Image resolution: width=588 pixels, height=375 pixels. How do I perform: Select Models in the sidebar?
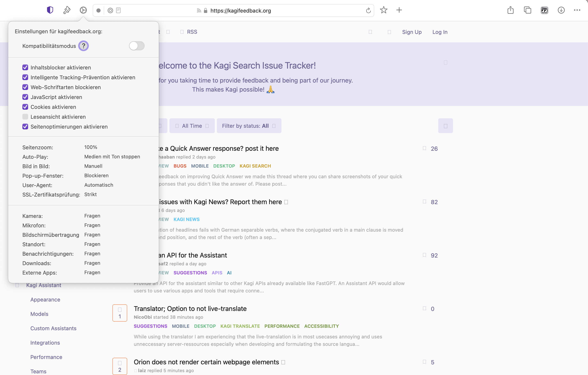point(39,314)
